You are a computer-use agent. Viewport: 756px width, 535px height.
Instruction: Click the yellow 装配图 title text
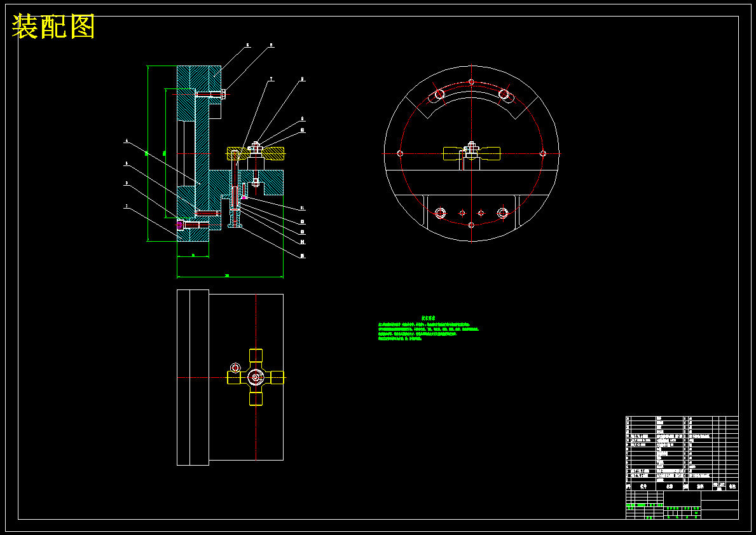[x=53, y=27]
